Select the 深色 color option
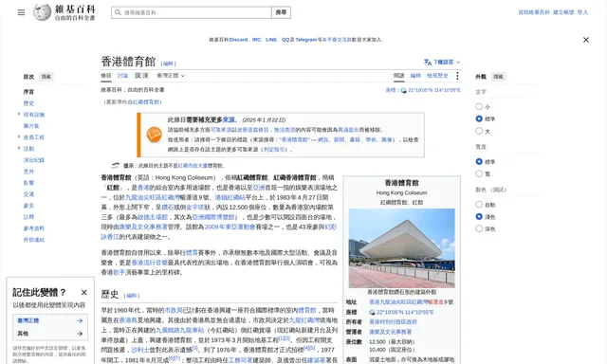 point(479,228)
